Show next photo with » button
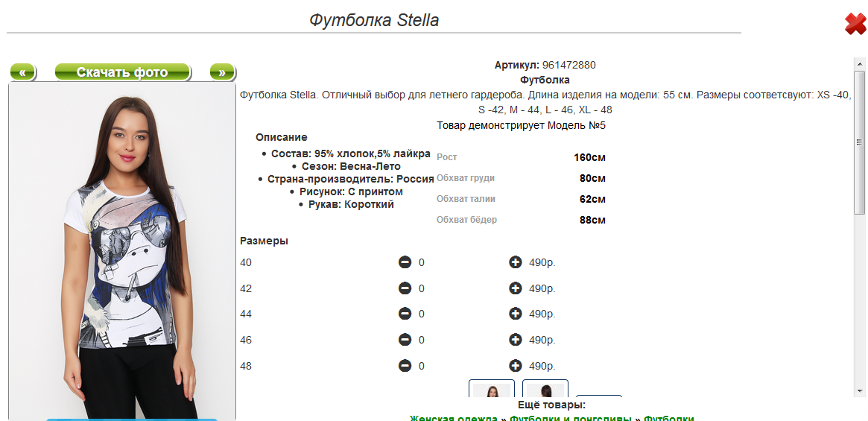The image size is (868, 421). (222, 72)
